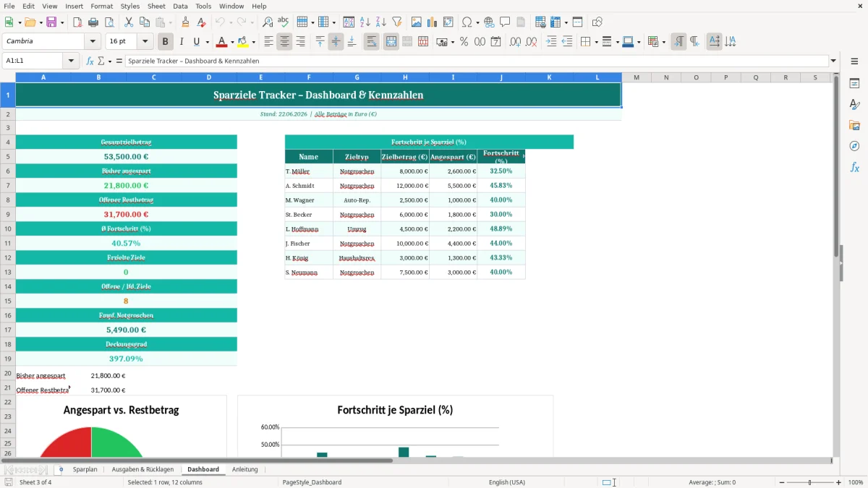Insert a hyperlink
The height and width of the screenshot is (488, 868).
click(490, 22)
